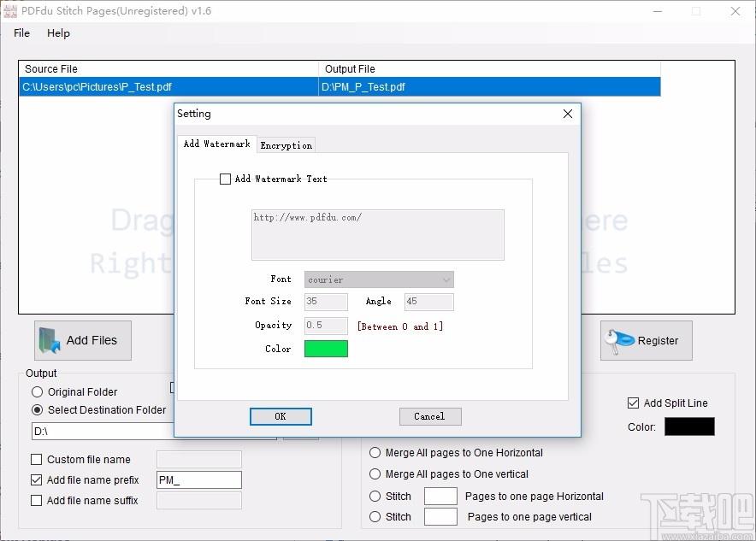The width and height of the screenshot is (756, 541).
Task: Pick the green watermark Color swatch
Action: (x=326, y=349)
